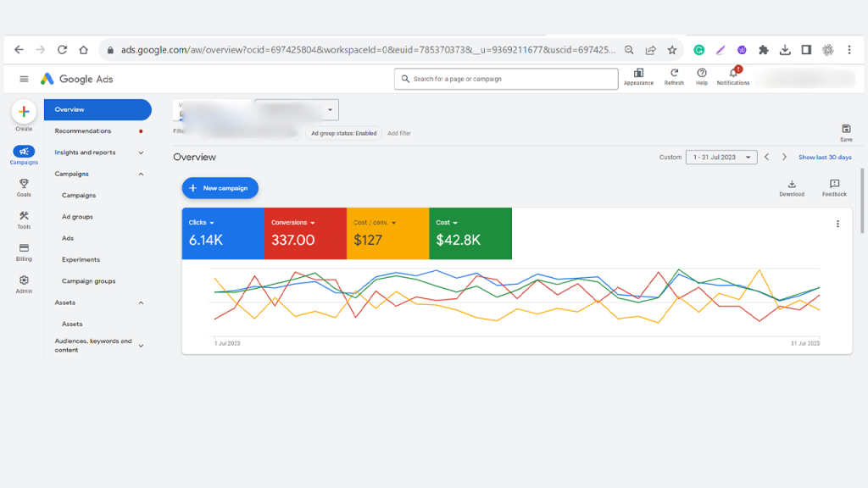Click the New campaign button
Screen dimensions: 868x488
coord(220,188)
